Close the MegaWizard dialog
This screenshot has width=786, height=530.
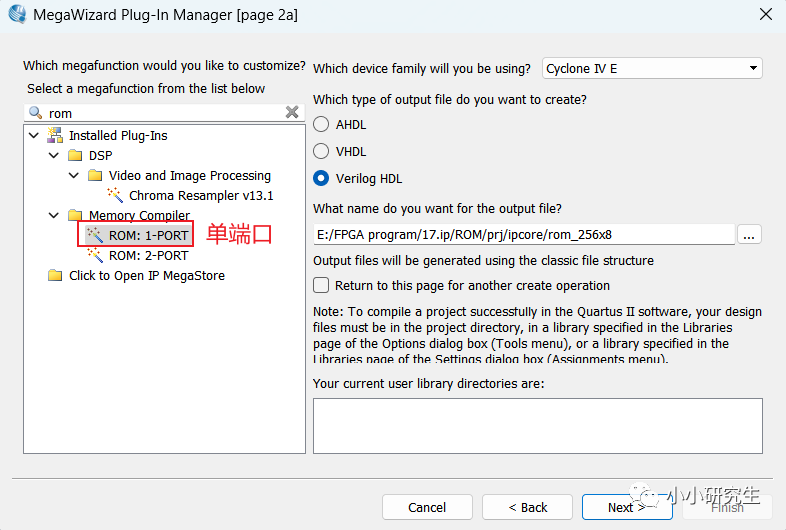pos(766,14)
